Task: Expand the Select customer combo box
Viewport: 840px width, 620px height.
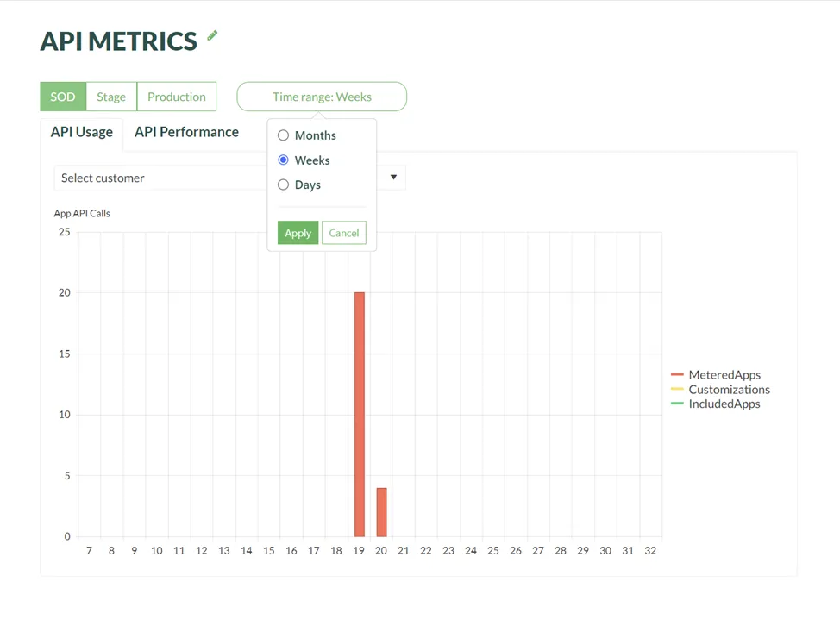Action: point(160,178)
